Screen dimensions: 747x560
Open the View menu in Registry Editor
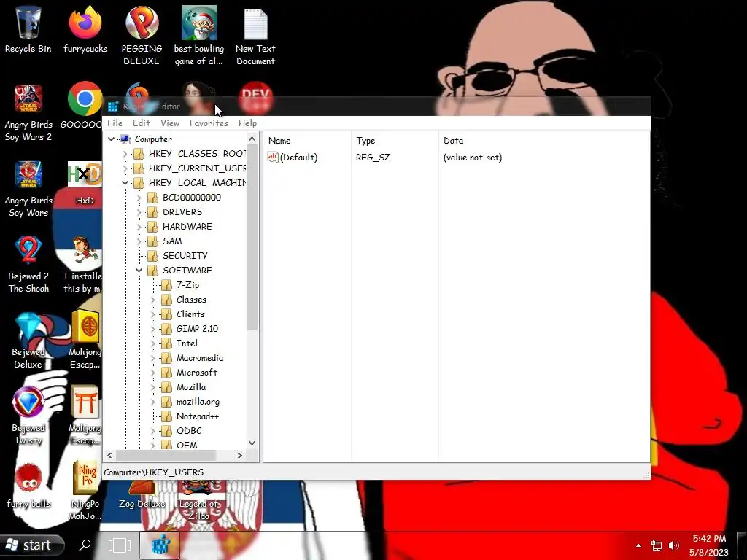click(x=170, y=122)
